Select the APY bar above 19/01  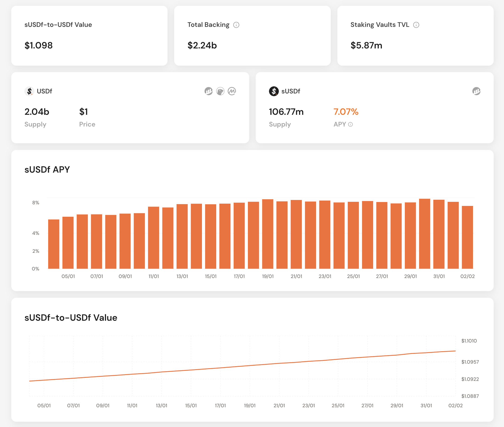[x=268, y=234]
